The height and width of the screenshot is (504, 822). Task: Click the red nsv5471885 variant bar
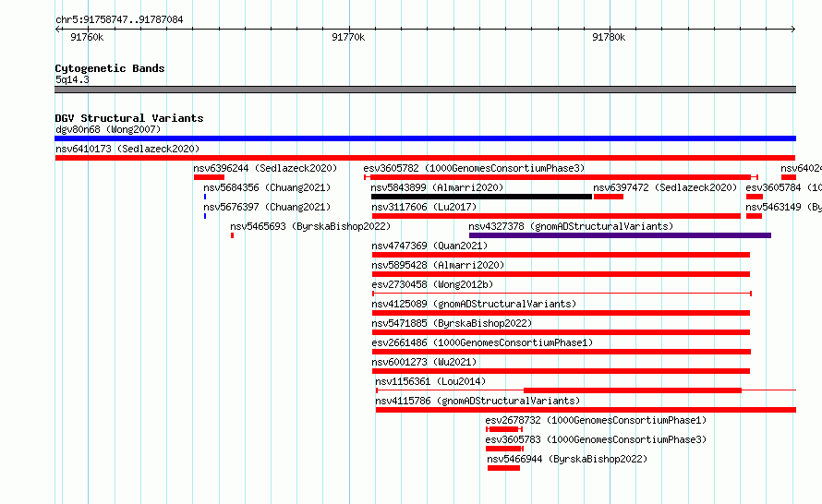561,332
